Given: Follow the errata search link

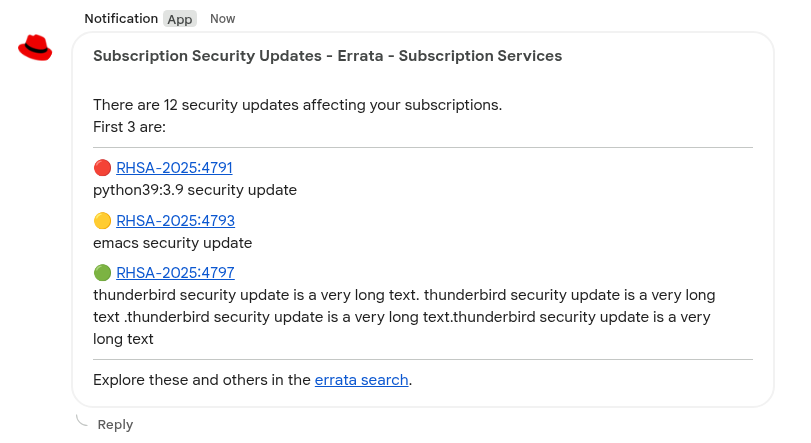Looking at the screenshot, I should (x=361, y=380).
